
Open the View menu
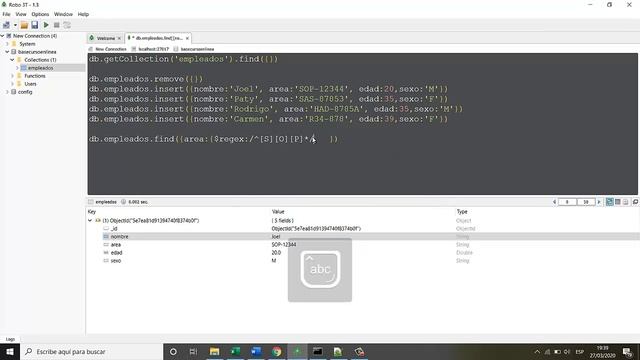coord(21,14)
